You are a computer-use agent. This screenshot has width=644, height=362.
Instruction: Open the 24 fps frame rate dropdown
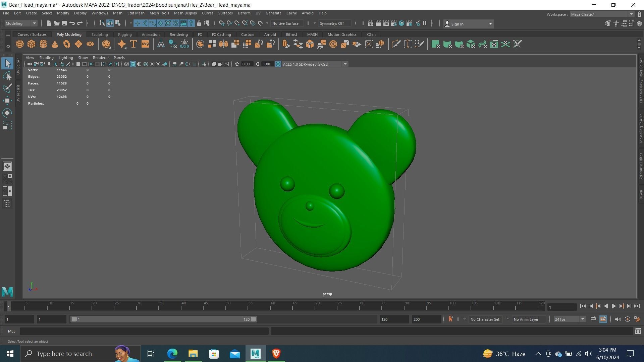click(570, 319)
